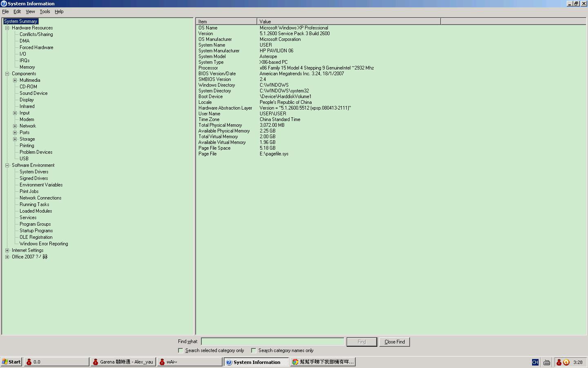Select Infrared tree item

pos(27,106)
